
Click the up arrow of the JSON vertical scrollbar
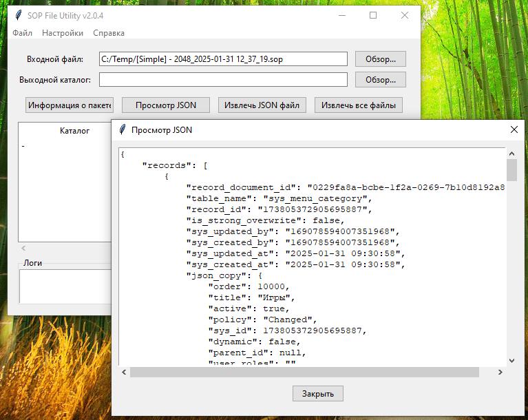pyautogui.click(x=512, y=154)
